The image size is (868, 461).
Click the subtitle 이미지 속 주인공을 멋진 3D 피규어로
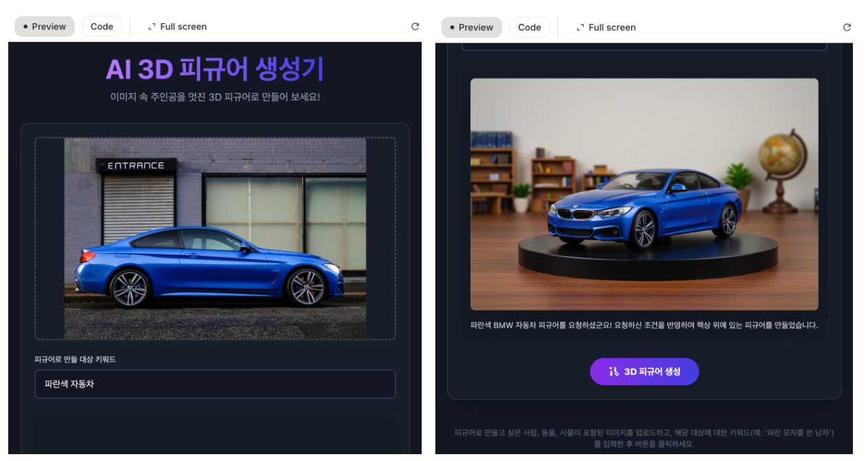pos(215,97)
